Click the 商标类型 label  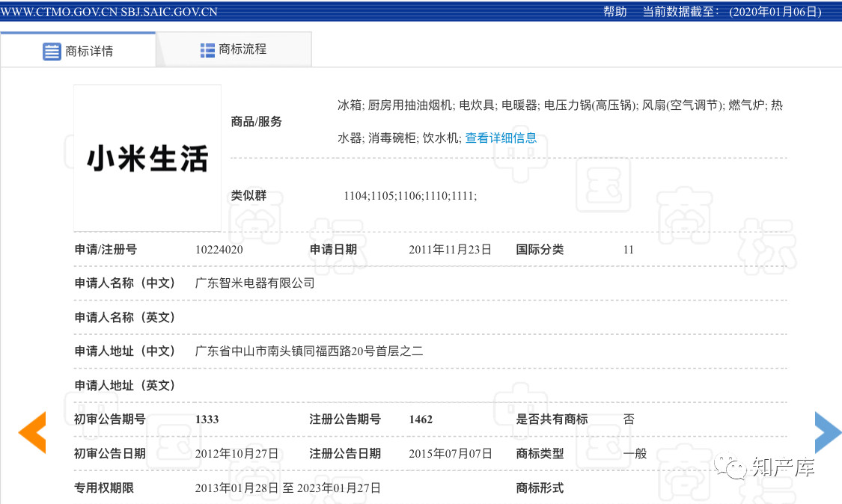click(540, 454)
